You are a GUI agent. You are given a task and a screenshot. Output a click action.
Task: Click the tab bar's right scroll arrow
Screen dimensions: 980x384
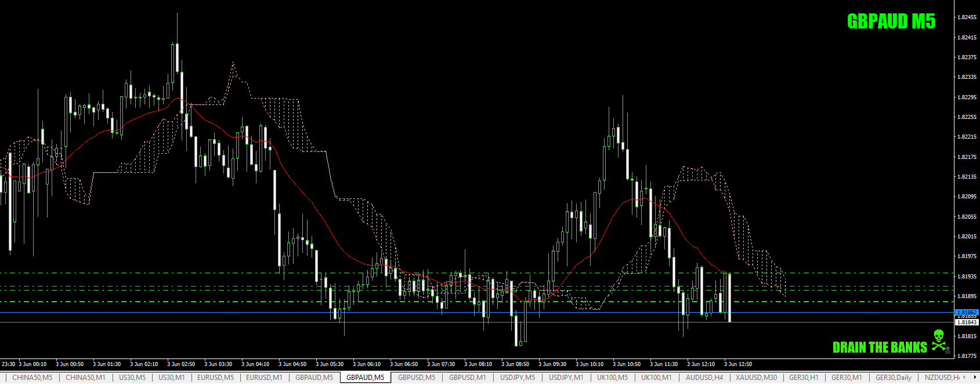click(975, 378)
